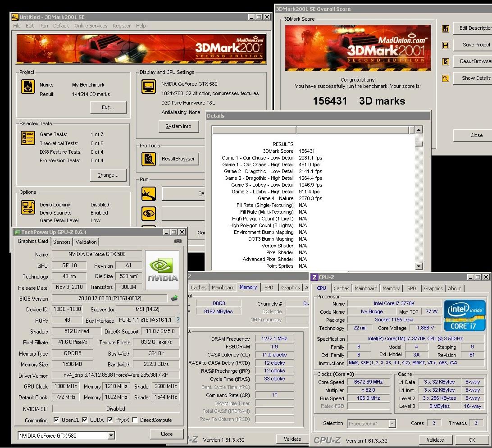Enable the DirectCompute checkbox
The width and height of the screenshot is (492, 448).
[135, 420]
